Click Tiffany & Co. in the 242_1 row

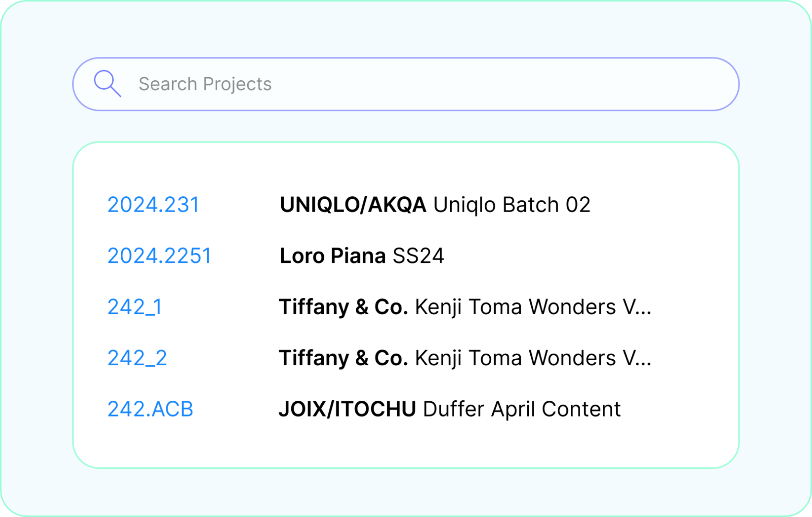pyautogui.click(x=343, y=307)
